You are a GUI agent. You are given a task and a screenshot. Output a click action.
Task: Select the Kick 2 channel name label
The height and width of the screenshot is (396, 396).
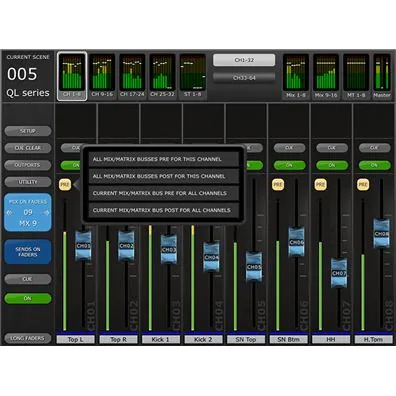tap(203, 340)
